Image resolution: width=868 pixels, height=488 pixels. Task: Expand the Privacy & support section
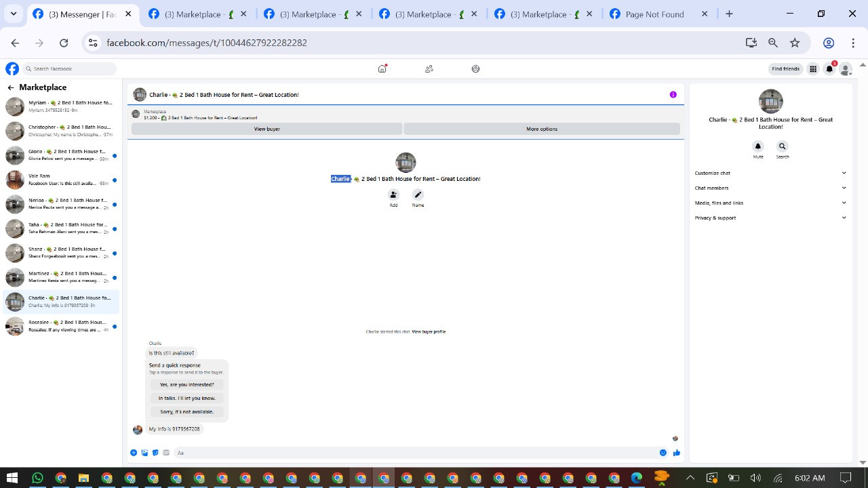770,218
